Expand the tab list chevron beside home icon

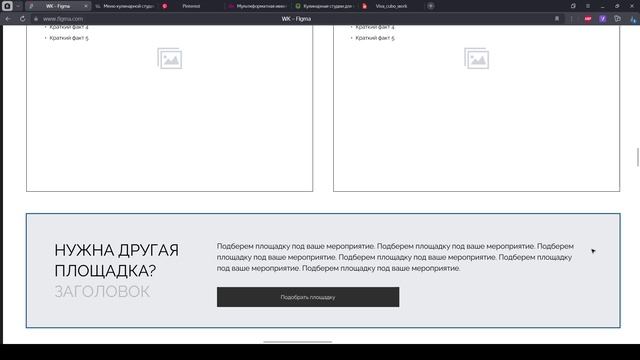tap(18, 6)
